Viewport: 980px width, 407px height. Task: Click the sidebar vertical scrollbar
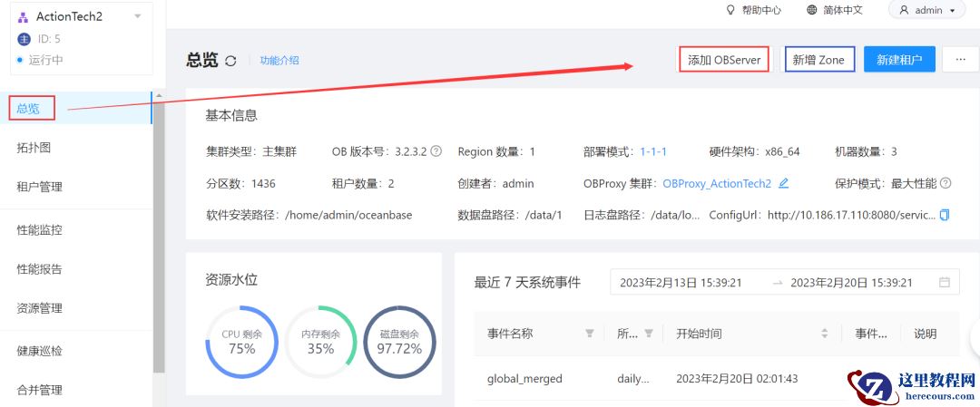point(160,237)
